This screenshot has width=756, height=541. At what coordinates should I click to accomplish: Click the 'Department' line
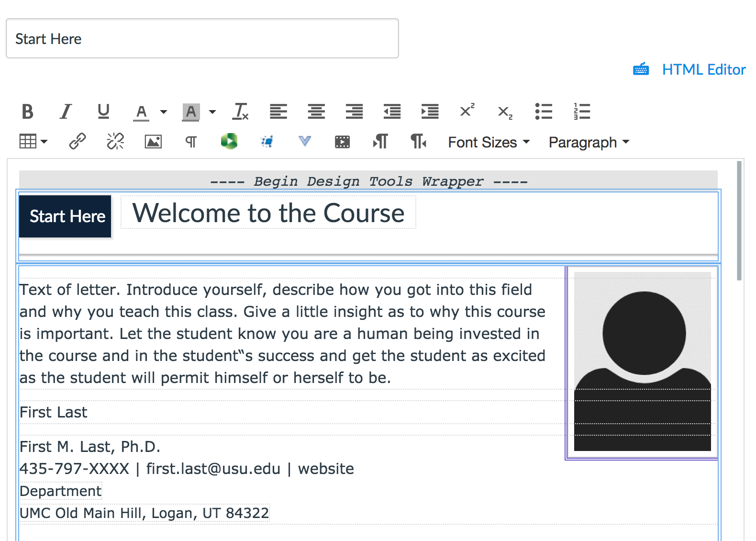click(x=61, y=491)
